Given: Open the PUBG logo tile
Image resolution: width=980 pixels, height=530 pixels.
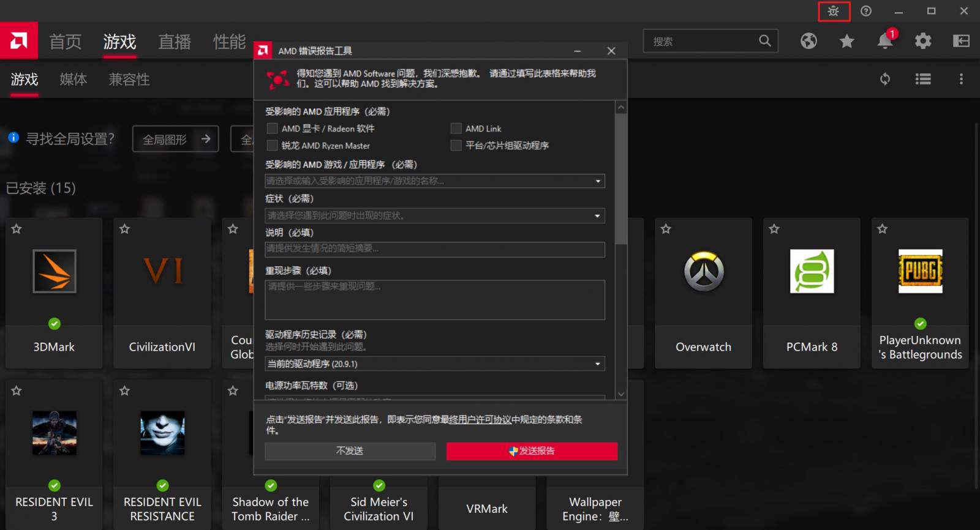Looking at the screenshot, I should click(x=920, y=271).
